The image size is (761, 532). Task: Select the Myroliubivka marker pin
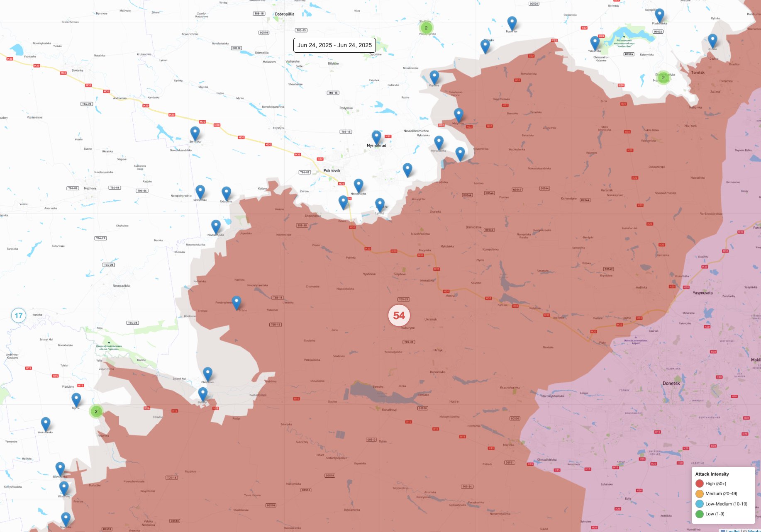439,143
